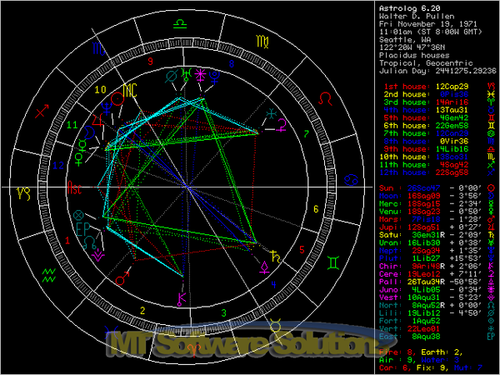The height and width of the screenshot is (375, 500).
Task: Click house number 10 in the wheel
Action: pyautogui.click(x=100, y=90)
